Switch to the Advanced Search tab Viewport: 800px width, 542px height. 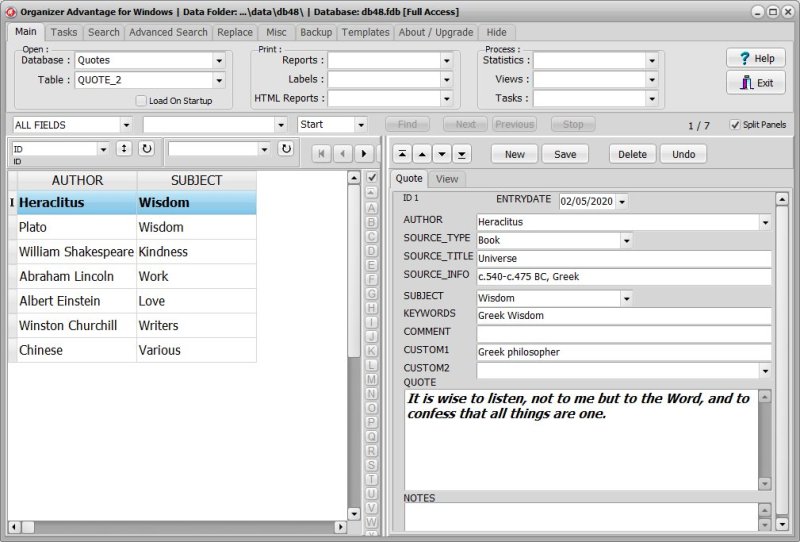click(168, 32)
